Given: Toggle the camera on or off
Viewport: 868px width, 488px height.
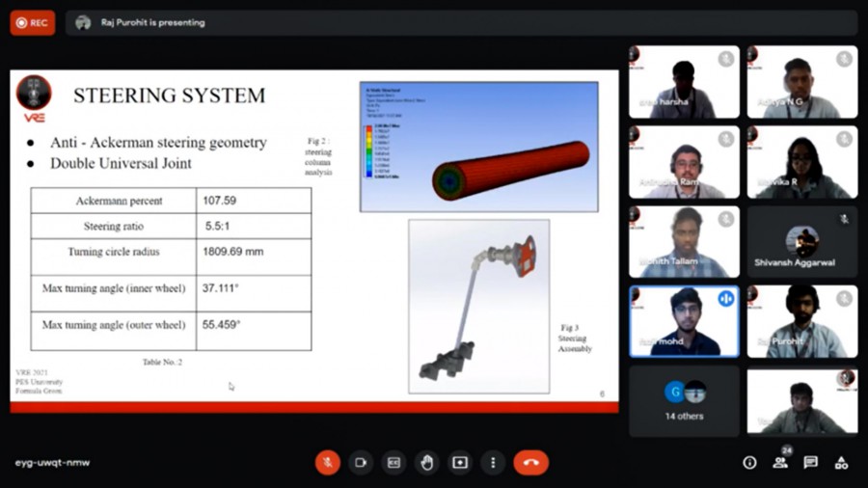Looking at the screenshot, I should pos(361,463).
